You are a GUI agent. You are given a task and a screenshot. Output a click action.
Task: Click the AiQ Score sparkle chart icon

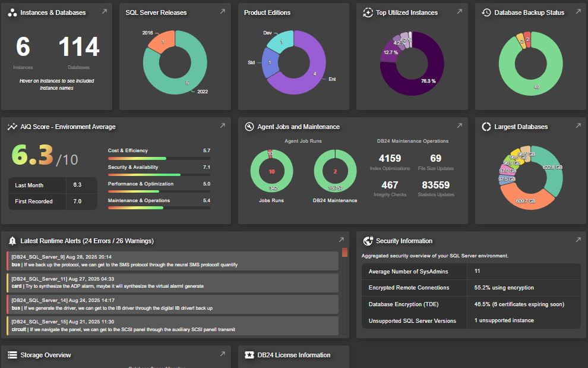tap(12, 127)
